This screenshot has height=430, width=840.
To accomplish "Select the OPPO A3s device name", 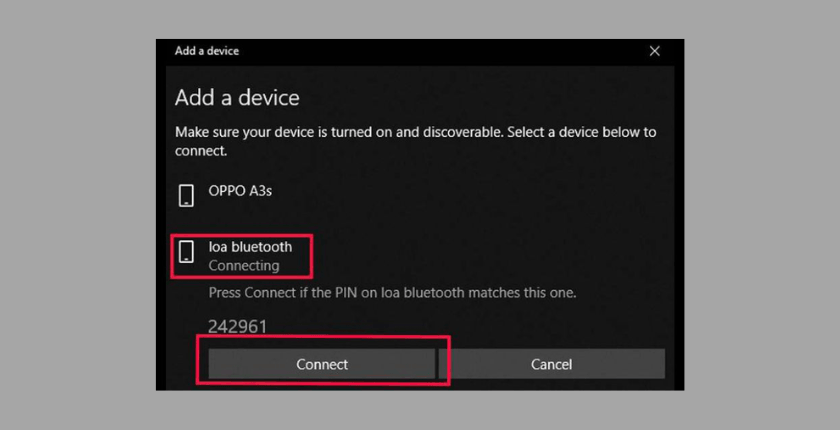I will tap(239, 190).
